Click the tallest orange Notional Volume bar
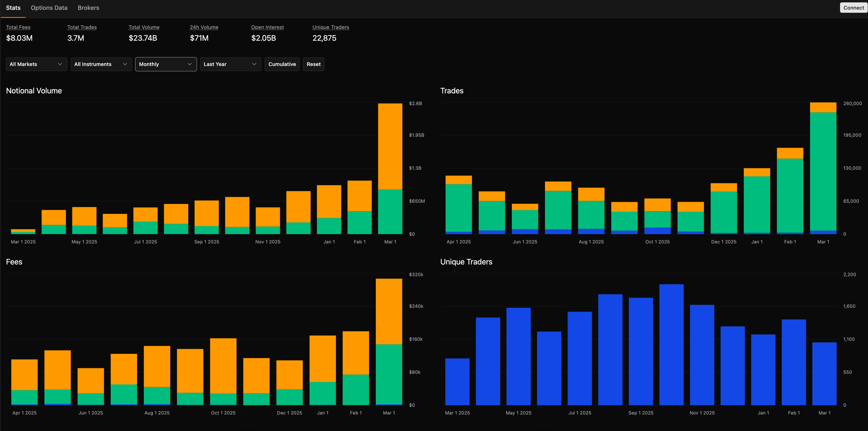The image size is (868, 431). coord(390,147)
